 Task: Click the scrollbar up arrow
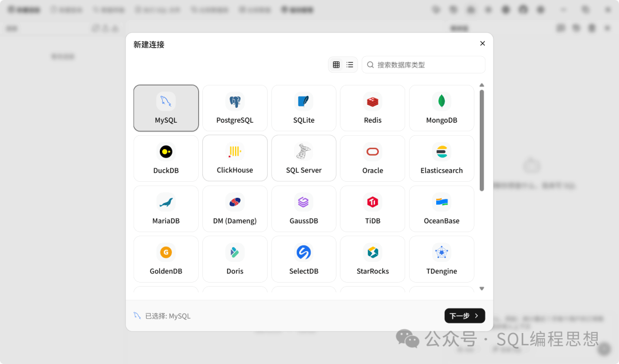click(x=481, y=85)
